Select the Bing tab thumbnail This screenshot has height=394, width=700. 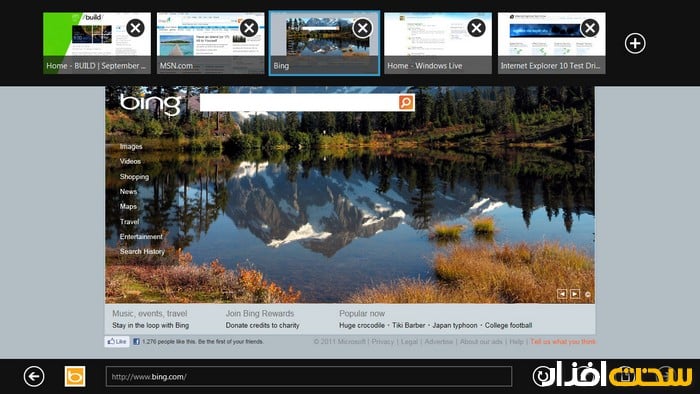[x=324, y=43]
